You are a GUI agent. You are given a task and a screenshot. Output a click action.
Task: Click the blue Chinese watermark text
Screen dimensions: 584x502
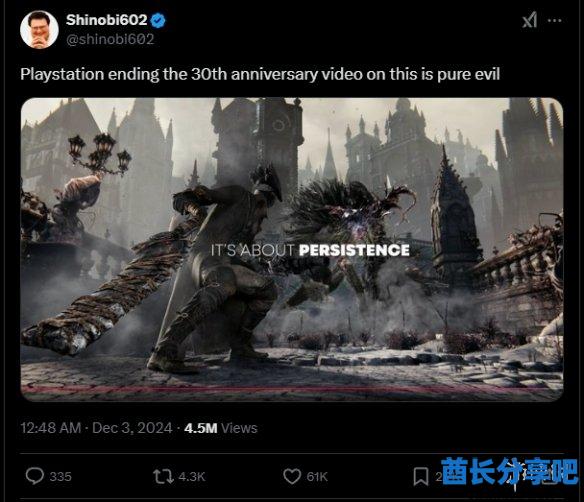pyautogui.click(x=510, y=471)
